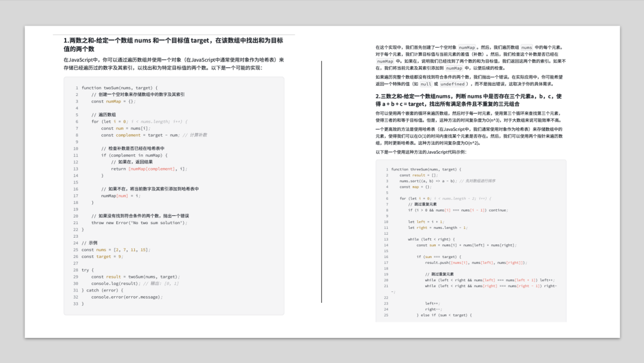Click the comment "// 如果在，返回结果"
Viewport: 644px width, 363px height.
[x=132, y=162]
